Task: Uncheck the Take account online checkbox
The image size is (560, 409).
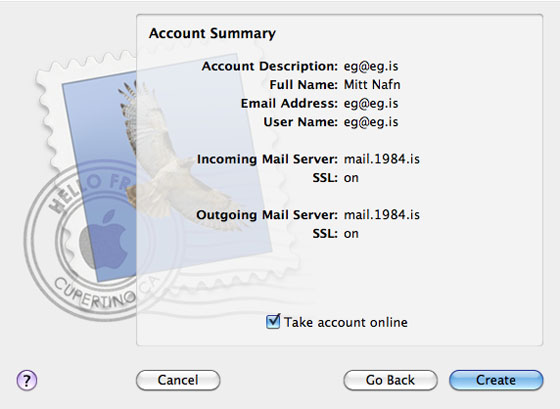Action: [x=273, y=321]
